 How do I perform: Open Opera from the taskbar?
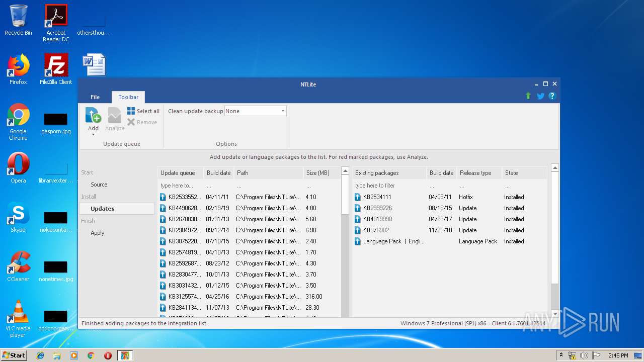(108, 355)
